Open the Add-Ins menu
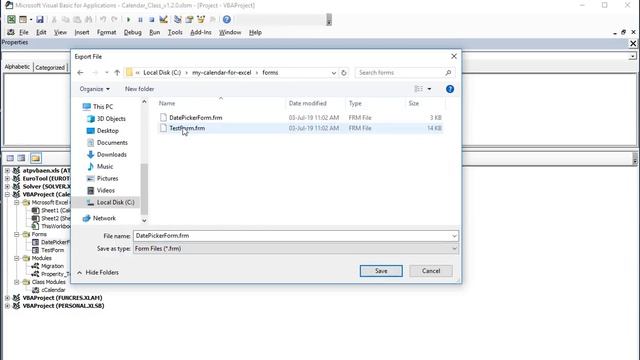The height and width of the screenshot is (360, 640). tap(201, 32)
